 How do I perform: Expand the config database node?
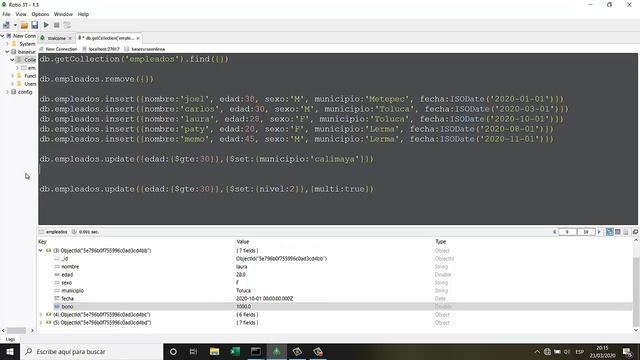[7, 92]
